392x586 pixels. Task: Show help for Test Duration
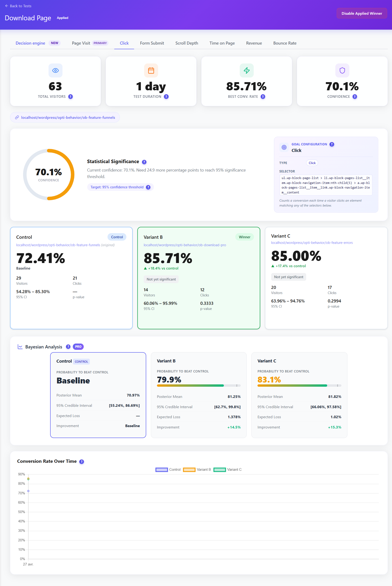[x=166, y=97]
